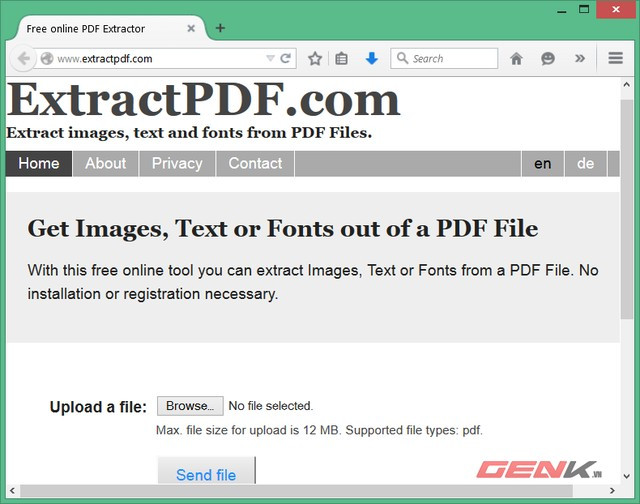The height and width of the screenshot is (504, 640).
Task: Click the 'Extract images, text and fonts' tagline
Action: (189, 133)
